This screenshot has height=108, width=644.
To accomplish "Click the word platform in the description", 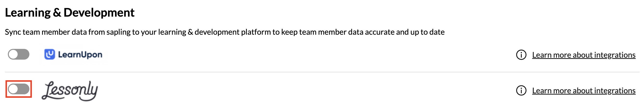I will coord(256,32).
